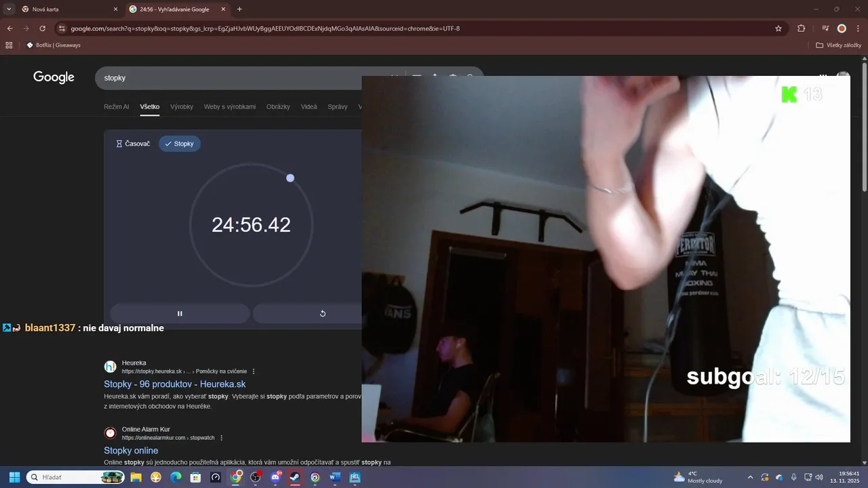The image size is (868, 488).
Task: Switch to the Nová karta tab
Action: click(x=71, y=9)
